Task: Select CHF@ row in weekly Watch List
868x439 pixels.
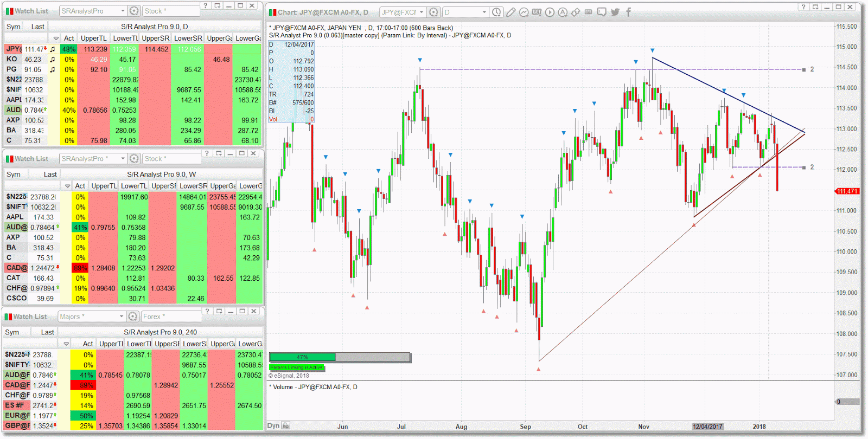Action: pyautogui.click(x=133, y=288)
